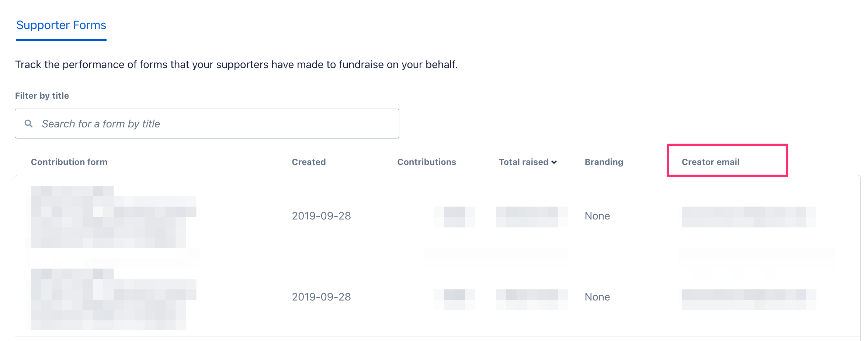Viewport: 868px width, 341px height.
Task: Sort by the Contributions column header
Action: 426,162
